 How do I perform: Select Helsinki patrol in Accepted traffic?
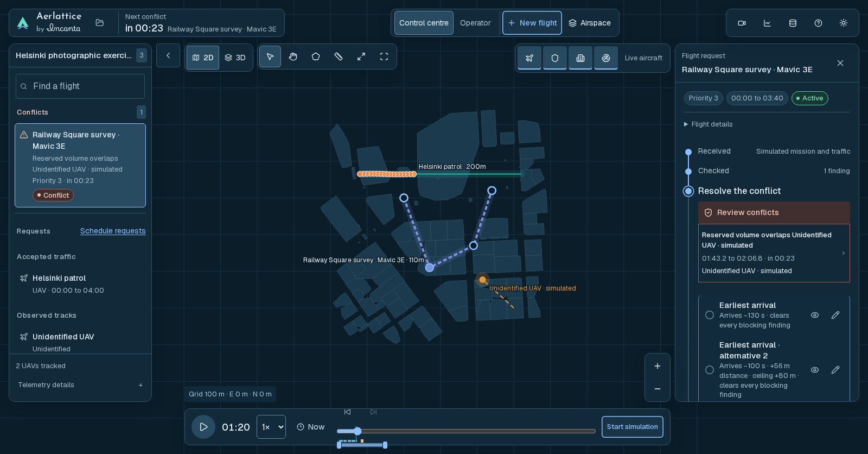[80, 284]
